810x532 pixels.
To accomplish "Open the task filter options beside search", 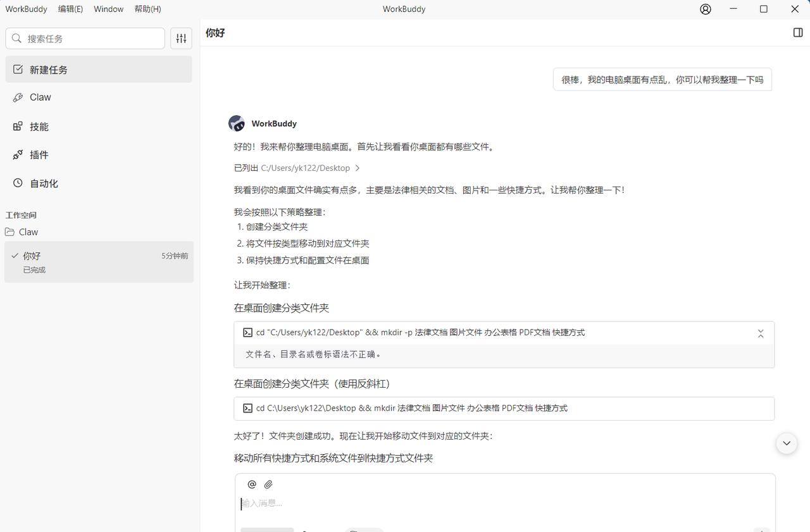I will coord(181,38).
